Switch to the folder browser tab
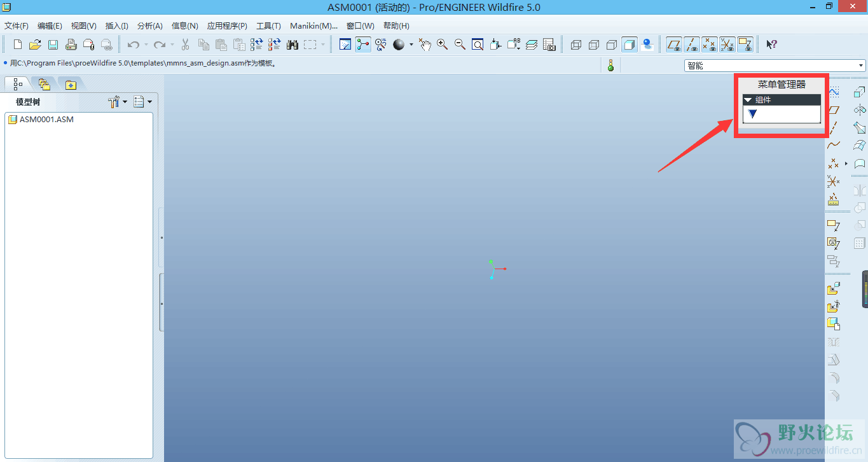The image size is (868, 462). [x=44, y=84]
